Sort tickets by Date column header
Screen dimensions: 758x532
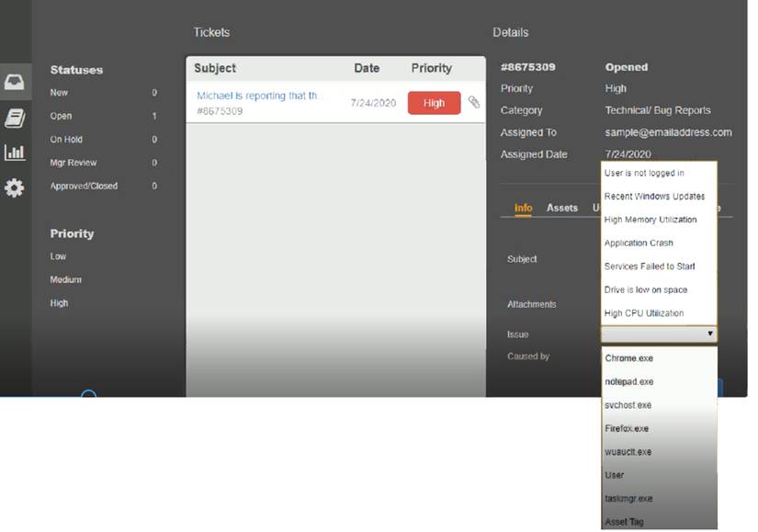click(366, 68)
